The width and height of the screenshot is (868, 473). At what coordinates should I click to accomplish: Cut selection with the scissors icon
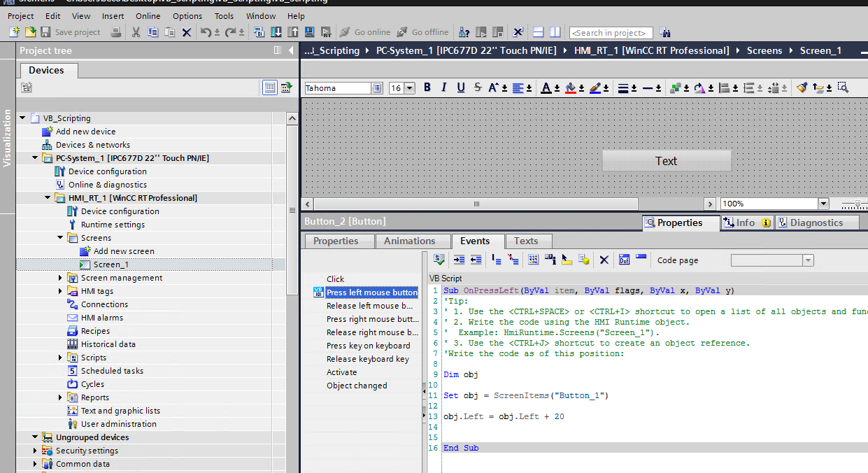(x=136, y=32)
